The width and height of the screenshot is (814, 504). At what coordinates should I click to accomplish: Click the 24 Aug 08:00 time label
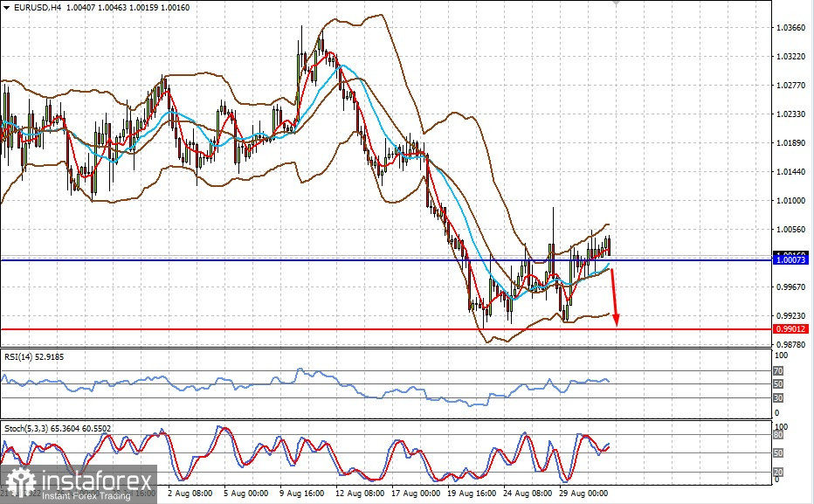(x=528, y=494)
